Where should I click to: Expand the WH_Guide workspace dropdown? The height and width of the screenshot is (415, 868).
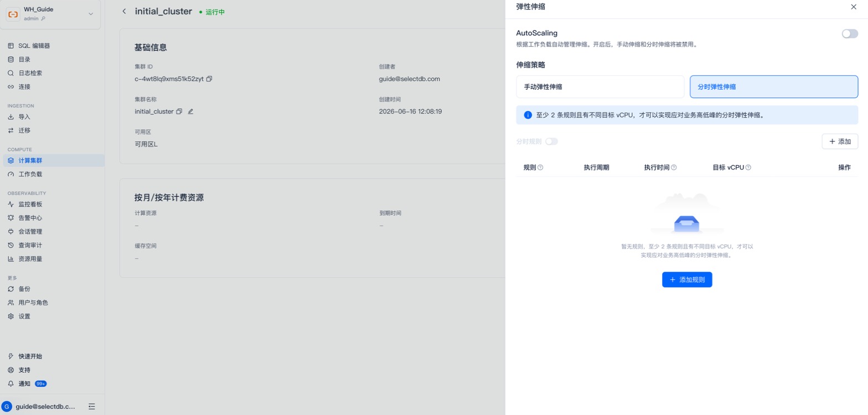tap(91, 14)
